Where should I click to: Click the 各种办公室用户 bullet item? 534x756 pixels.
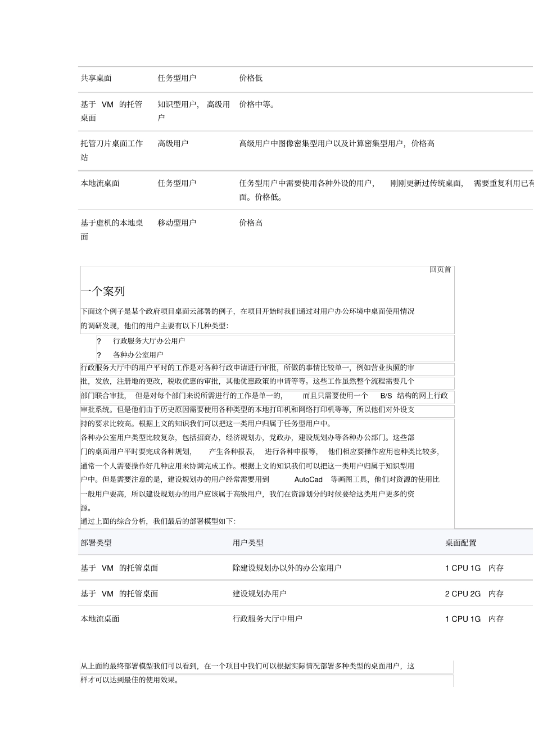click(138, 355)
